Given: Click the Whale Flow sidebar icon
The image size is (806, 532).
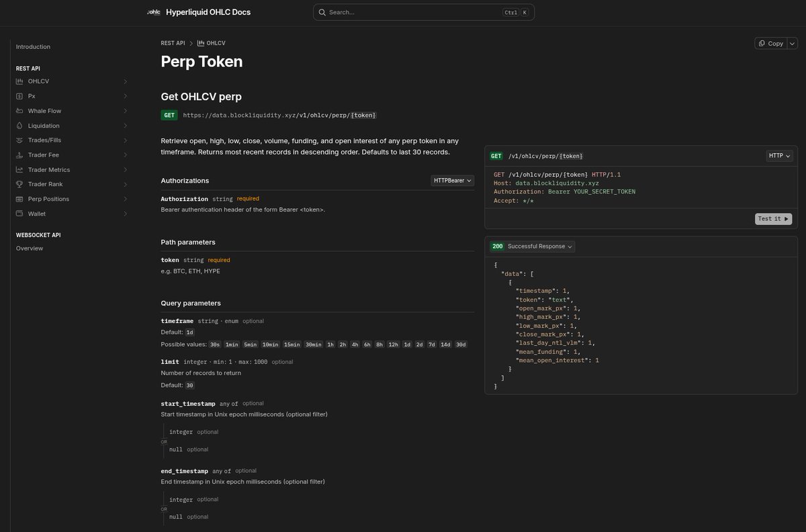Looking at the screenshot, I should pyautogui.click(x=19, y=111).
